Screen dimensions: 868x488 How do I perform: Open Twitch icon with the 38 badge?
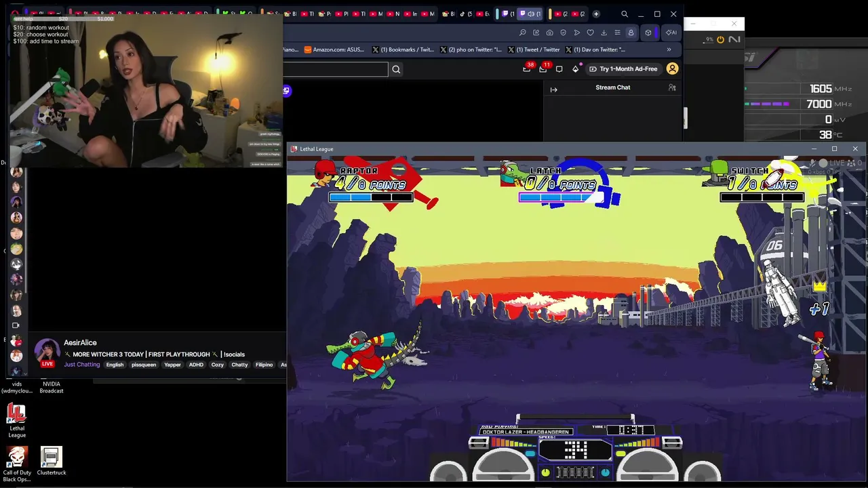coord(527,68)
